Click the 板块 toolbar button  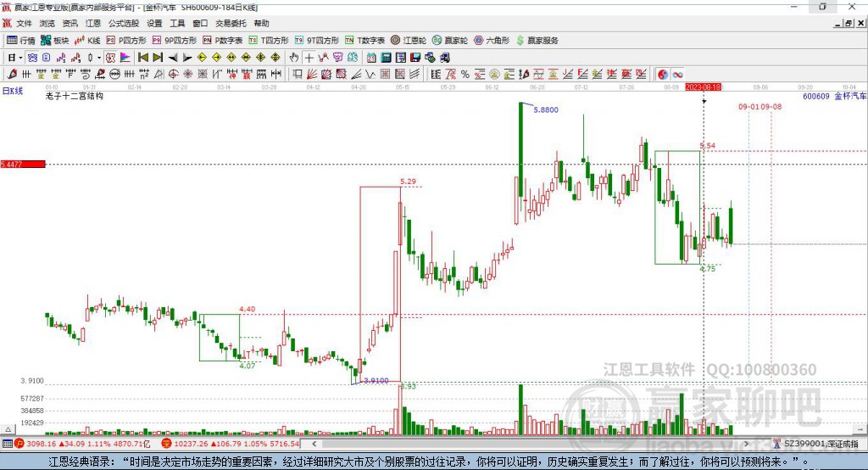(x=55, y=41)
